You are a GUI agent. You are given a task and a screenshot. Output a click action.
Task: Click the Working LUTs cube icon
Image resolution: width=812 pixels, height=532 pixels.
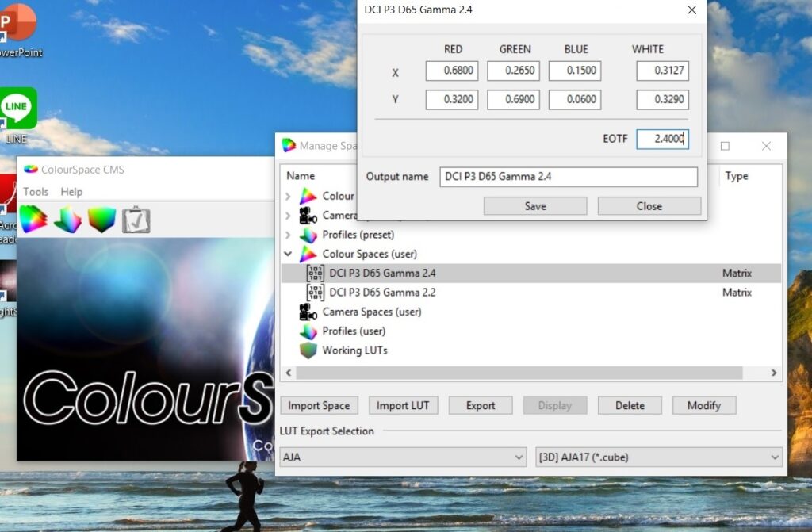click(x=308, y=350)
